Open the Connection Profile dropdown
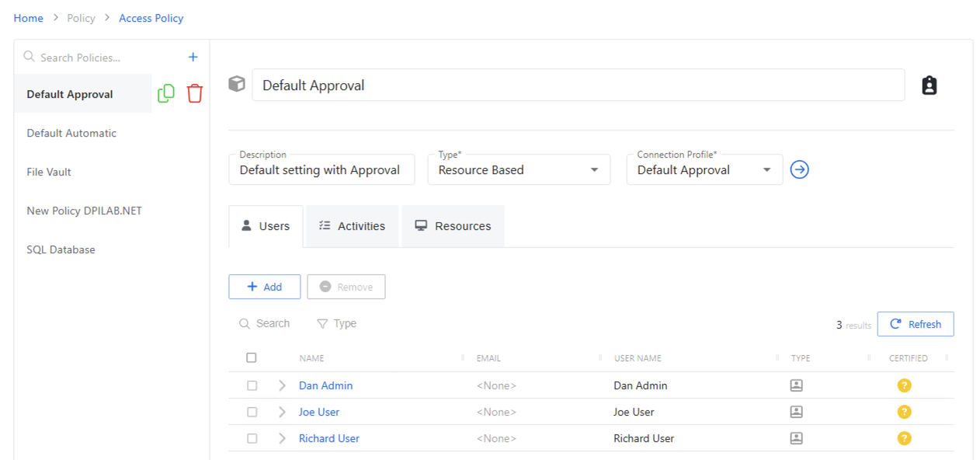The width and height of the screenshot is (980, 460). pos(704,170)
